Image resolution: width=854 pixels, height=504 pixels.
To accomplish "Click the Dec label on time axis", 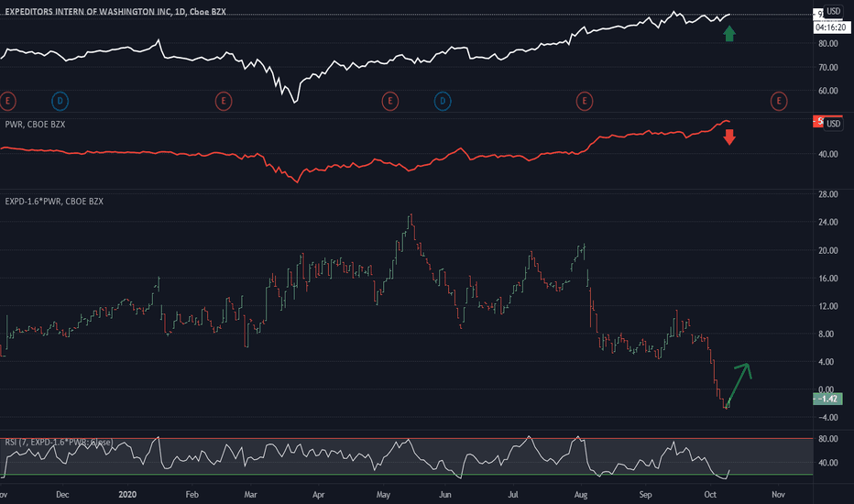I will (62, 495).
